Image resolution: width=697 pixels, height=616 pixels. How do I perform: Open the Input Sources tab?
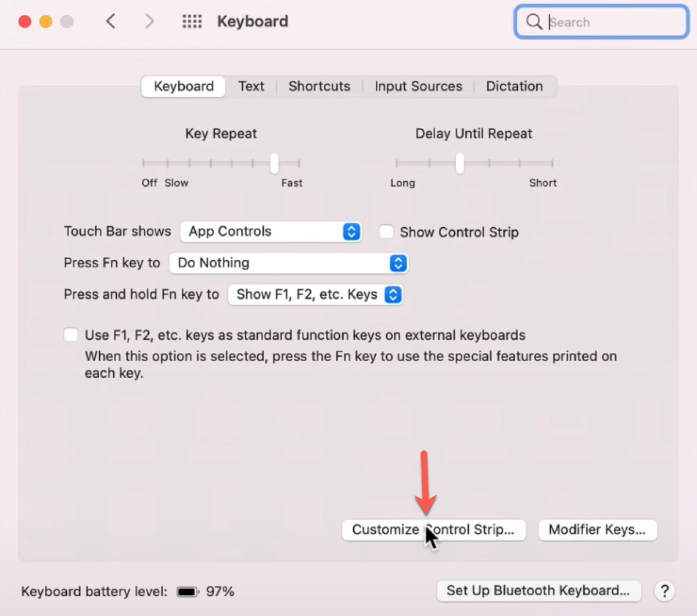click(x=418, y=86)
